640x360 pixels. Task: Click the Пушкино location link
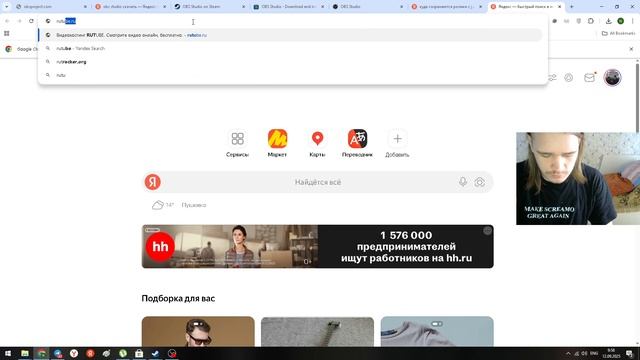pos(194,205)
